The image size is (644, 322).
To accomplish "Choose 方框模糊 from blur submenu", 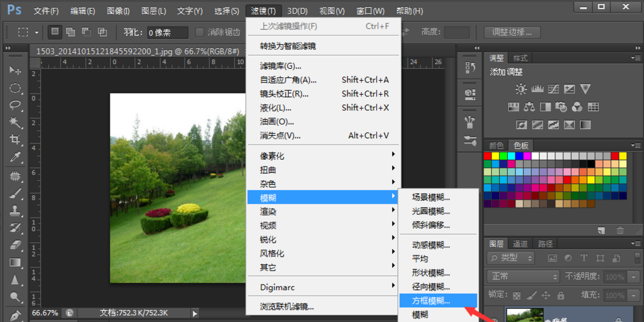I will (431, 300).
